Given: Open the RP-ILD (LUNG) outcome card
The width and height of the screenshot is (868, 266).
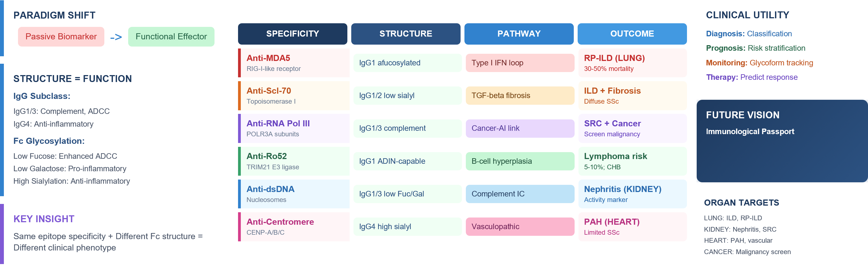Looking at the screenshot, I should [x=632, y=63].
